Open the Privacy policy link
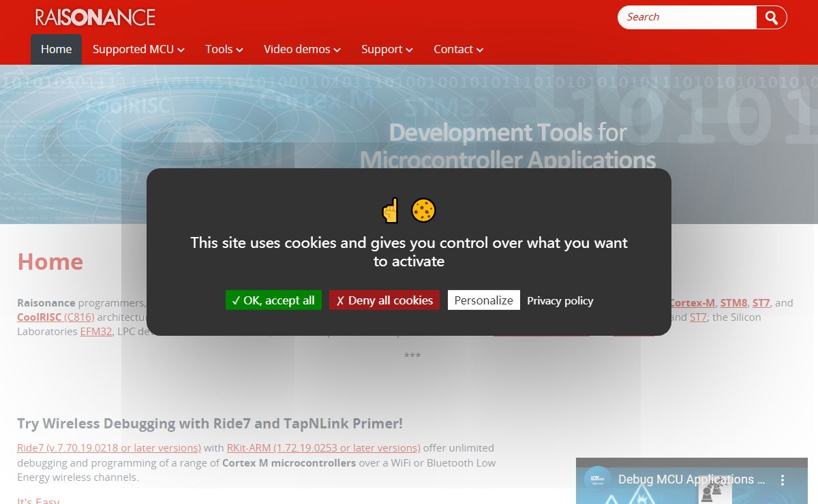The height and width of the screenshot is (504, 818). pyautogui.click(x=560, y=300)
